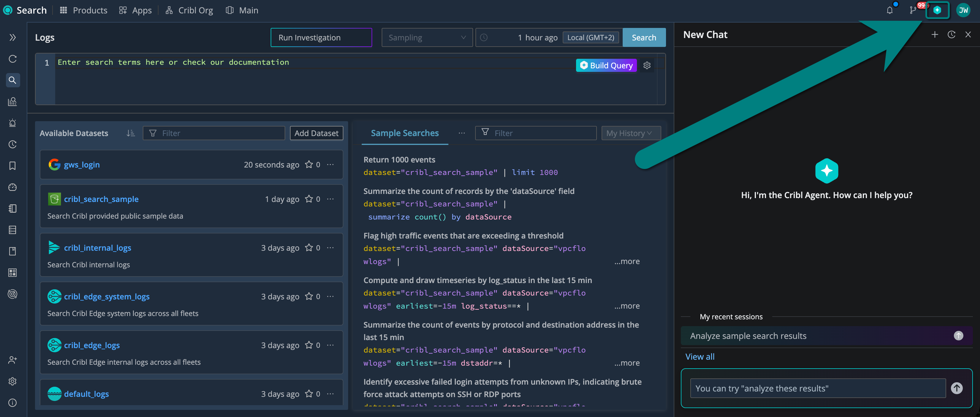Open more options for cribl_internal_logs dataset
Image resolution: width=980 pixels, height=417 pixels.
(x=330, y=248)
